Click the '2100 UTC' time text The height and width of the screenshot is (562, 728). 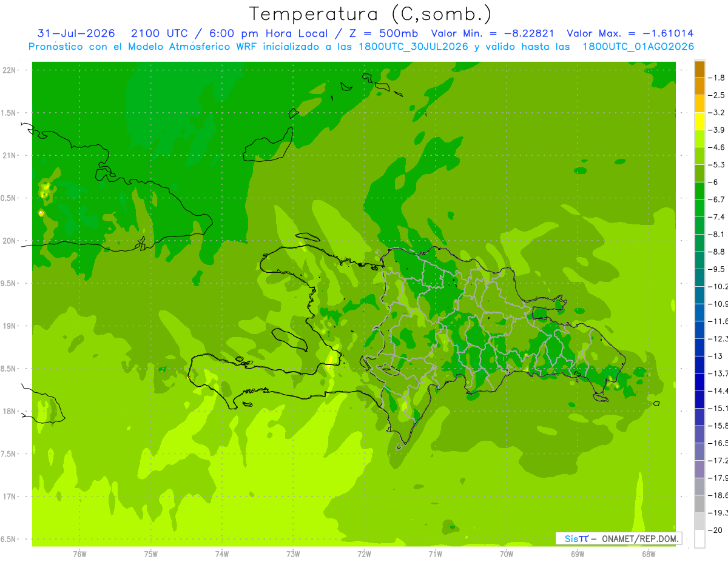[x=160, y=33]
